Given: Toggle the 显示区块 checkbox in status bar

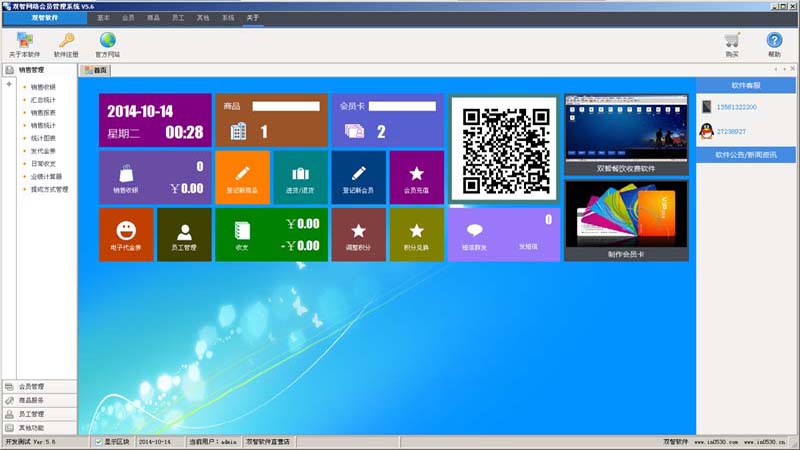Looking at the screenshot, I should 98,442.
